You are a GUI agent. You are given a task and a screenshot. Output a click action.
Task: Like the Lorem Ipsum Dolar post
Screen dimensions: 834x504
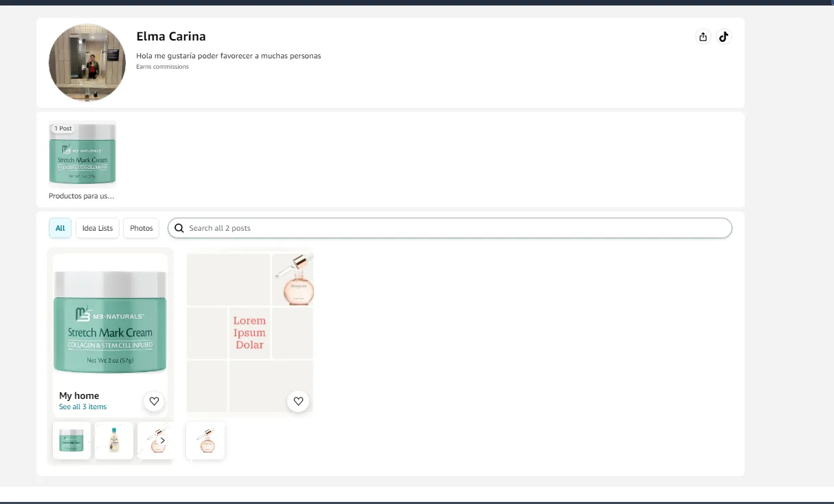pyautogui.click(x=298, y=401)
